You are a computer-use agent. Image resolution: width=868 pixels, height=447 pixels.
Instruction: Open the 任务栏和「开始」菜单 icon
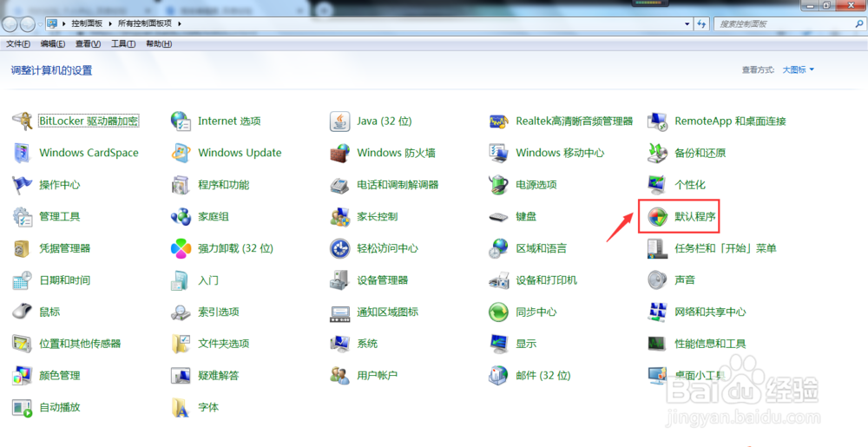[658, 248]
